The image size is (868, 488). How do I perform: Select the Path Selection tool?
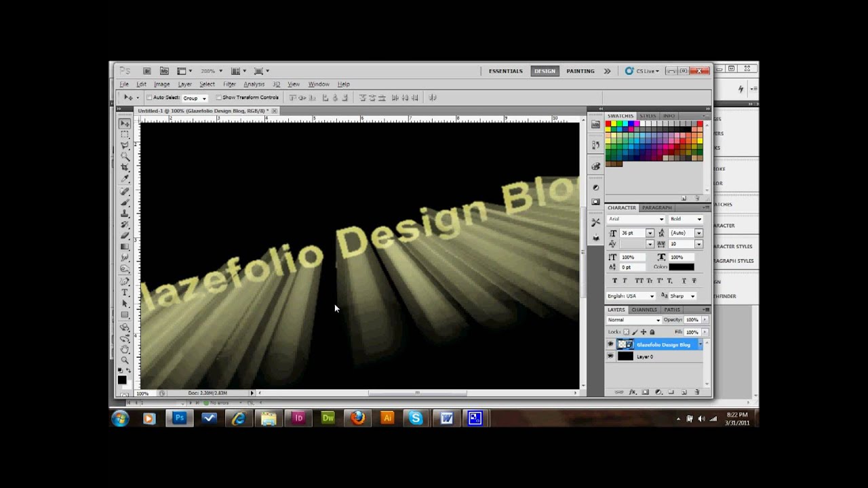[125, 304]
